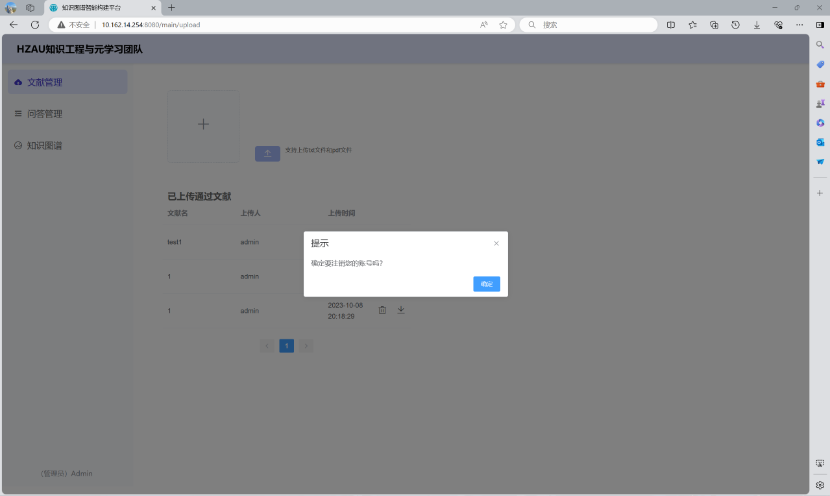830x496 pixels.
Task: Open the 文献管理 sidebar menu item
Action: (67, 82)
